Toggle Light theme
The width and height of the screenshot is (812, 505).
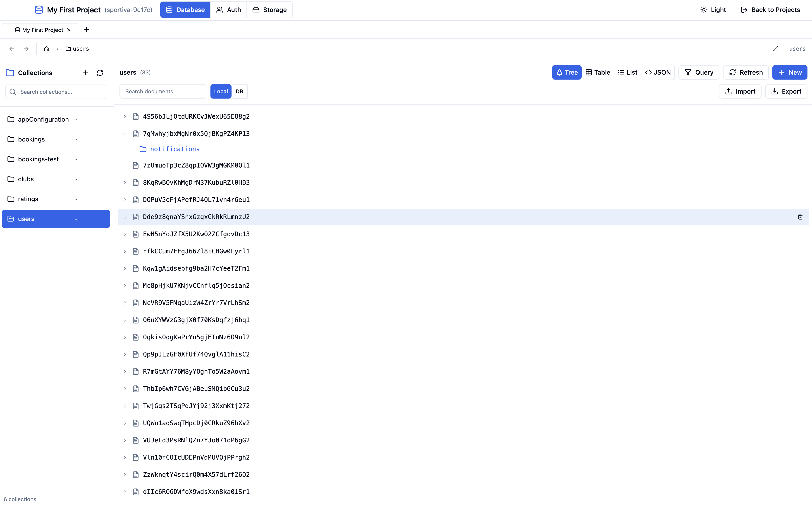point(713,10)
